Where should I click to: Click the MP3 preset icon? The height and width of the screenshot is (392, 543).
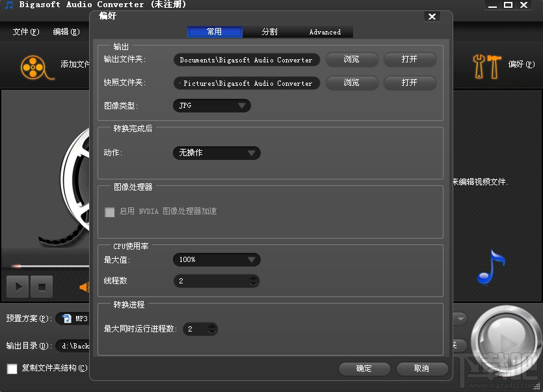(66, 319)
